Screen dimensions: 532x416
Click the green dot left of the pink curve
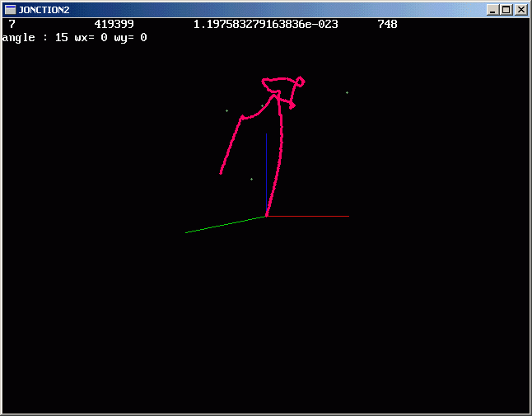coord(226,110)
